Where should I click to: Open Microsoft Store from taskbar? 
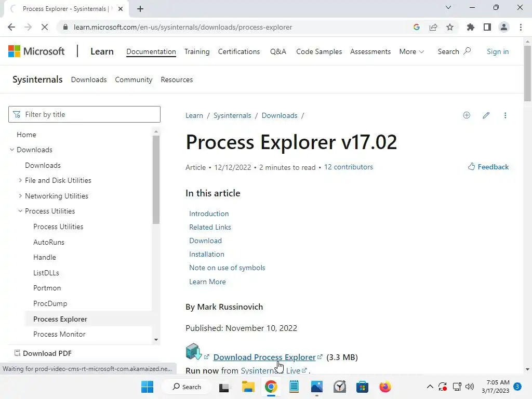click(x=362, y=387)
